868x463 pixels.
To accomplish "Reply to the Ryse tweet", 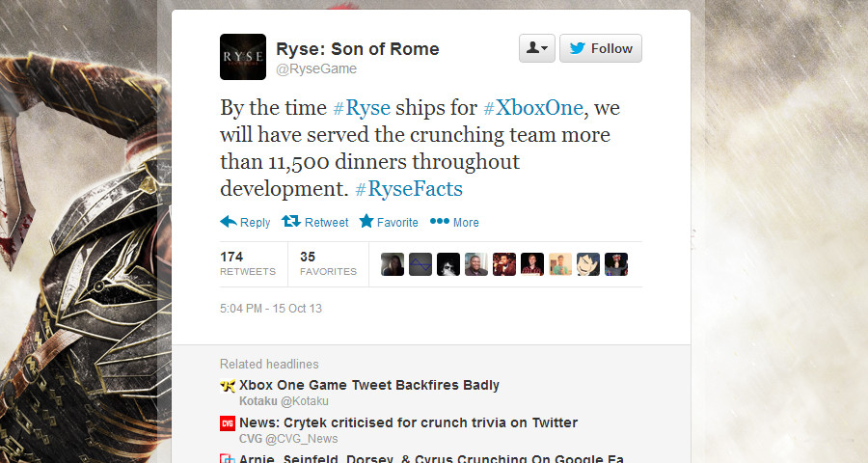I will [245, 222].
